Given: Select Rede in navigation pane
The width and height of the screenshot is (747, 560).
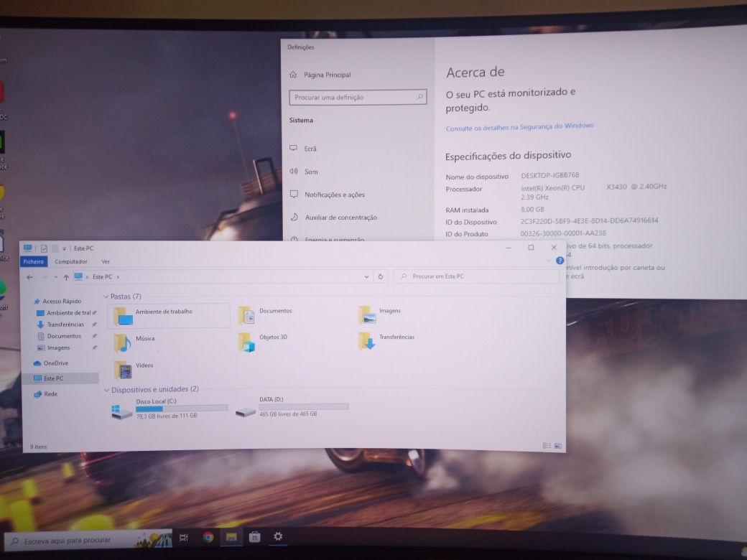Looking at the screenshot, I should (46, 394).
